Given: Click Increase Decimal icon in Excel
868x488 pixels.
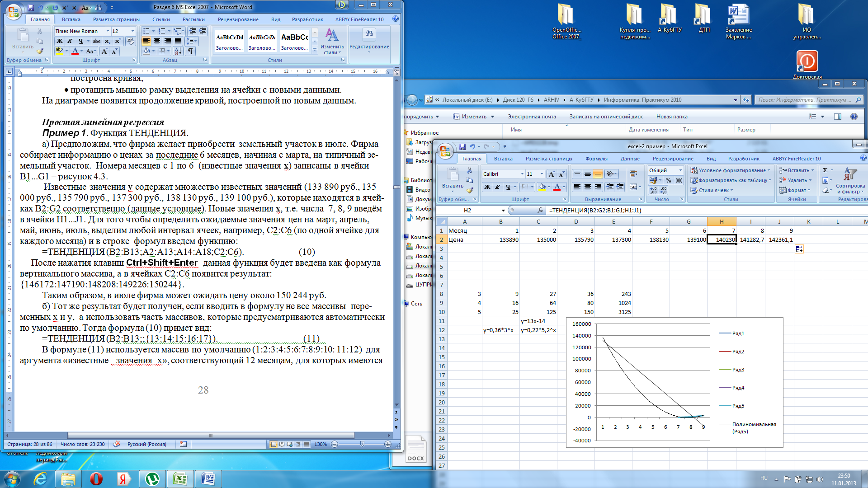Looking at the screenshot, I should [x=654, y=191].
